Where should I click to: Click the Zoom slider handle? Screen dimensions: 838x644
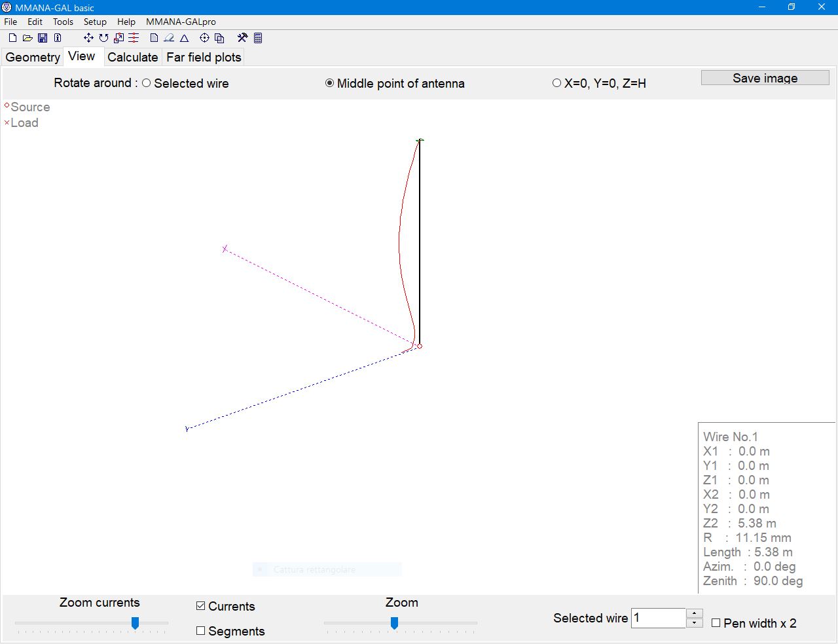tap(394, 623)
